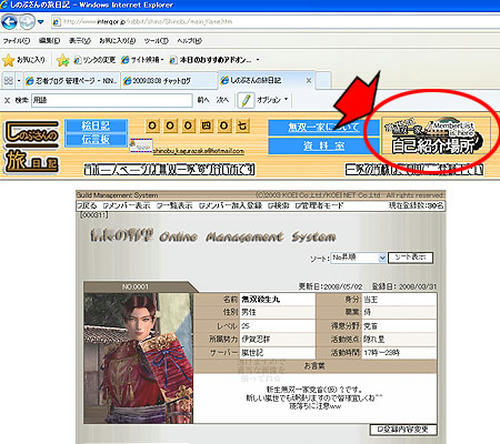Click the ソート表示 button

(411, 257)
